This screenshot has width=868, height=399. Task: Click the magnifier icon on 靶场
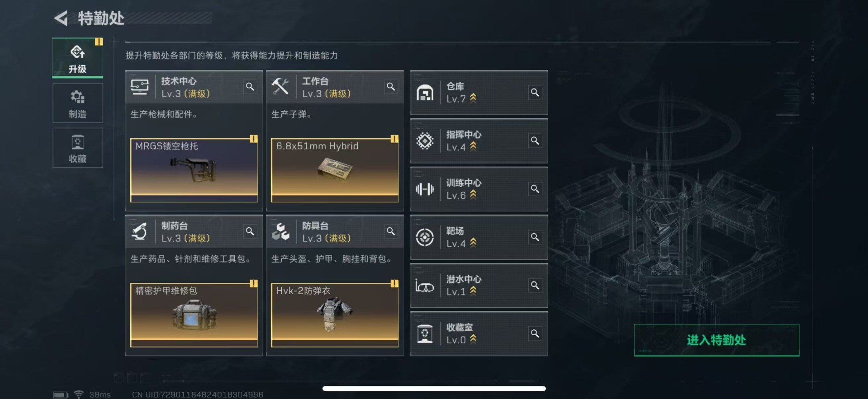click(535, 237)
